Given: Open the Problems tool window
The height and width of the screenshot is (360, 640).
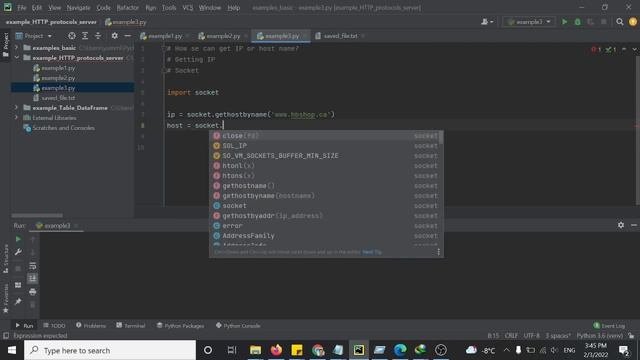Looking at the screenshot, I should point(91,326).
